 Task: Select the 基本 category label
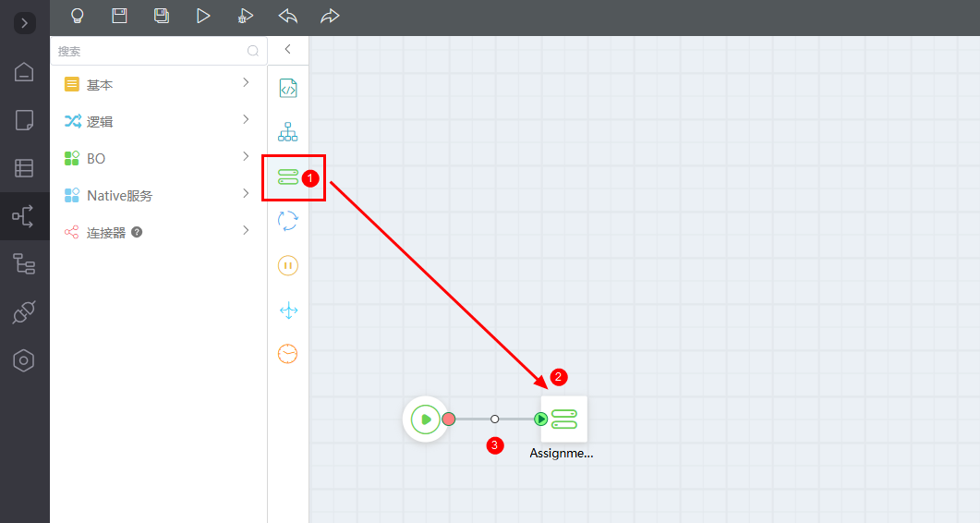pos(100,85)
